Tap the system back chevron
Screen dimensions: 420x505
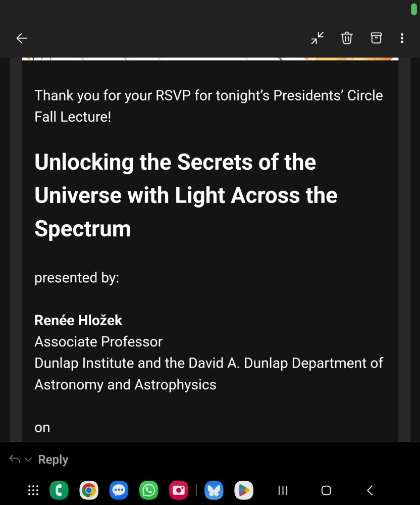370,490
